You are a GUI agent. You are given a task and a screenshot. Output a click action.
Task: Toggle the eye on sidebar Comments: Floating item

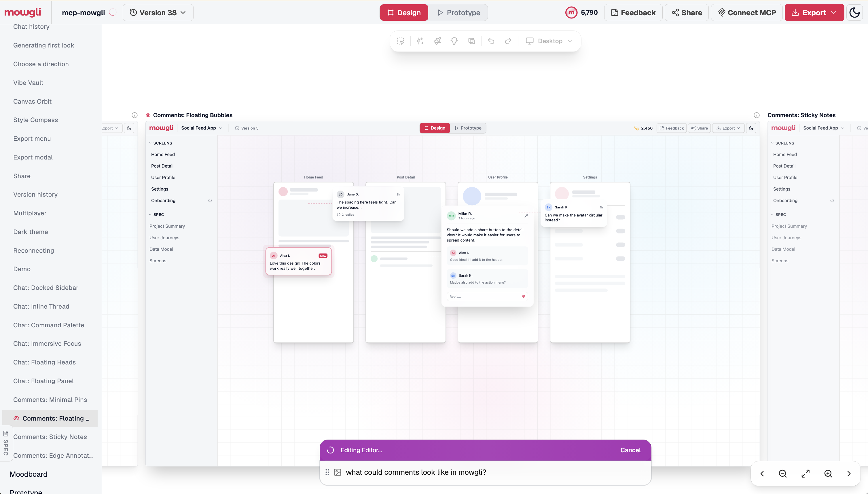pyautogui.click(x=16, y=418)
